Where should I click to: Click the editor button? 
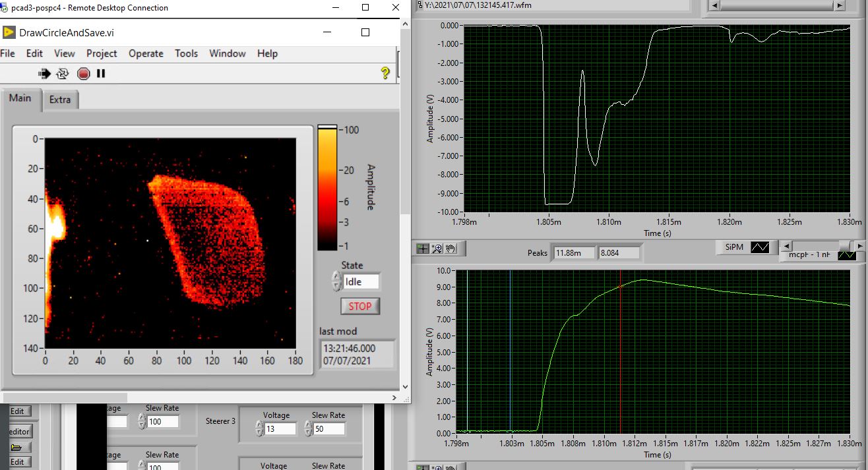point(18,431)
